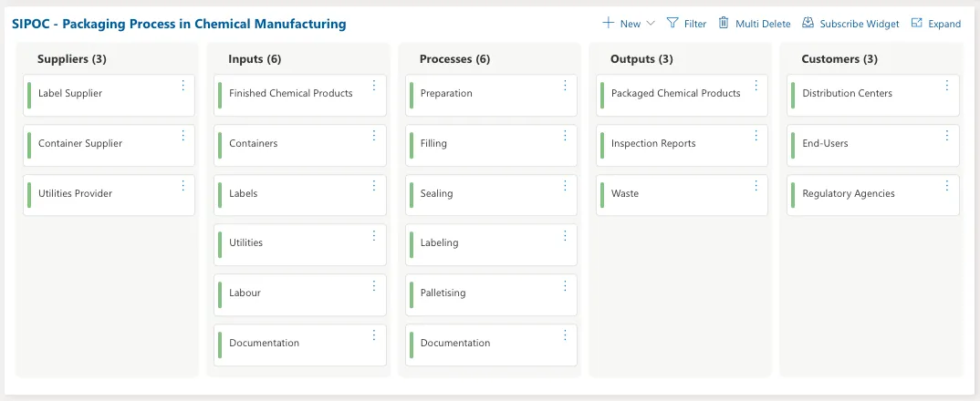
Task: Select the Inspection Reports text
Action: [653, 144]
